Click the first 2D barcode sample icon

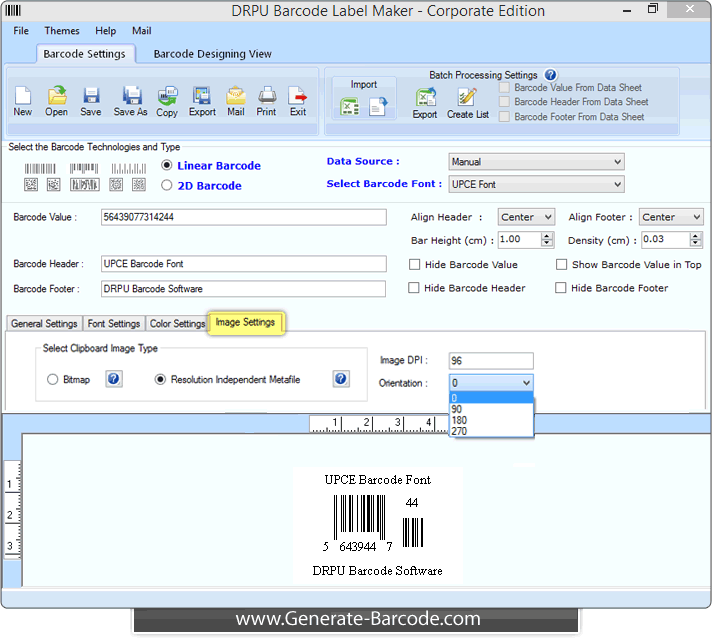tap(31, 184)
